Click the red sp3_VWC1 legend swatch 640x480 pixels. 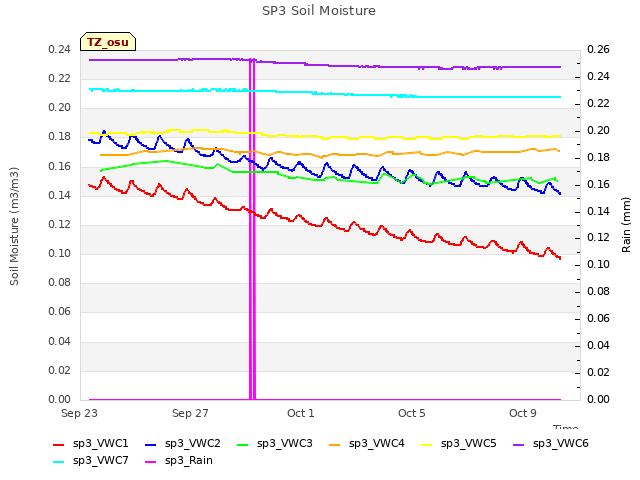[x=59, y=445]
